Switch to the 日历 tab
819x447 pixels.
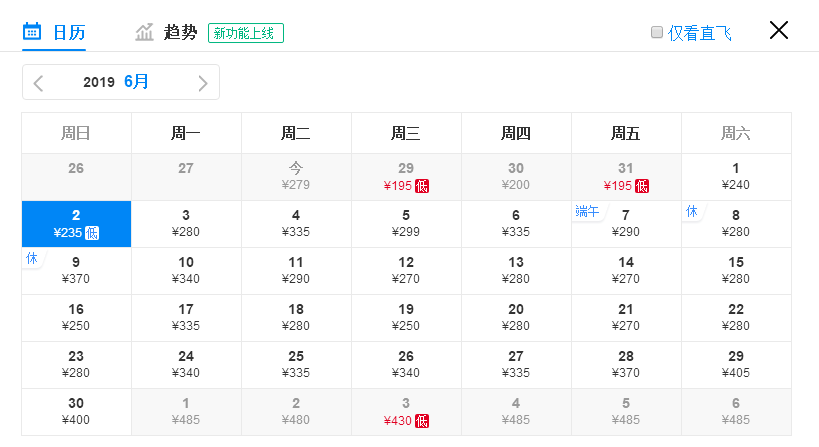(54, 32)
